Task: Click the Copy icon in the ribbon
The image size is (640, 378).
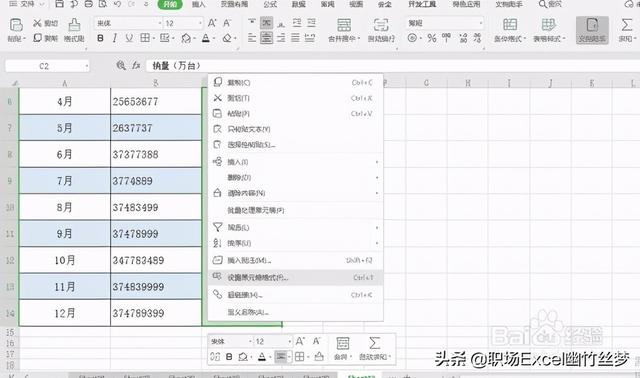Action: pyautogui.click(x=38, y=38)
